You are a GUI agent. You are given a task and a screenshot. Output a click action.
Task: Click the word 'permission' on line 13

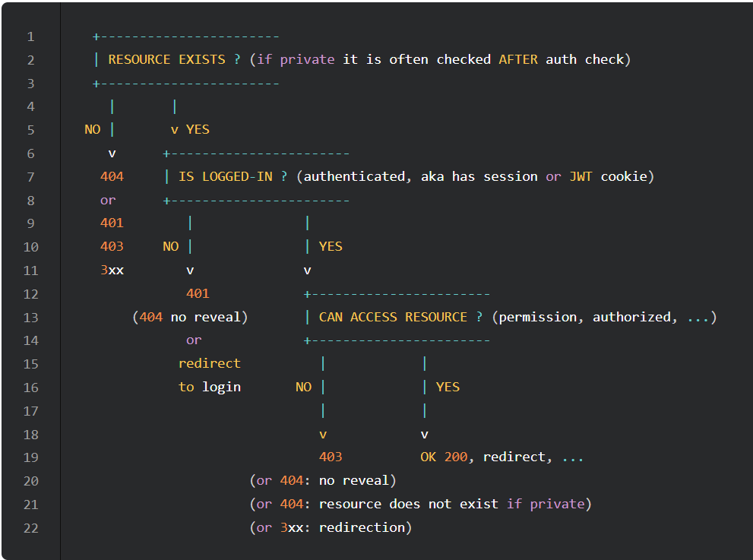(541, 317)
